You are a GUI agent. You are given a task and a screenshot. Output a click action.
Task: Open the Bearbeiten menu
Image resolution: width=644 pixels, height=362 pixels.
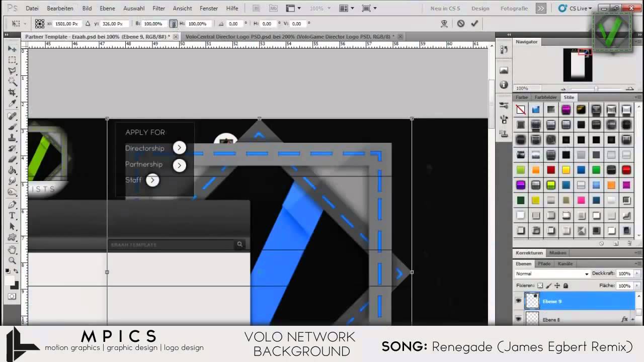pos(60,9)
